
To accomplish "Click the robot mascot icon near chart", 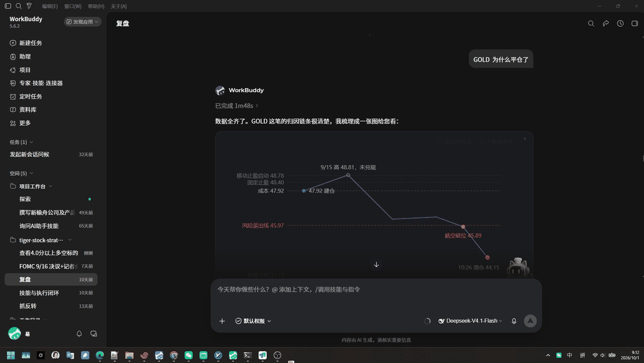I will [518, 266].
